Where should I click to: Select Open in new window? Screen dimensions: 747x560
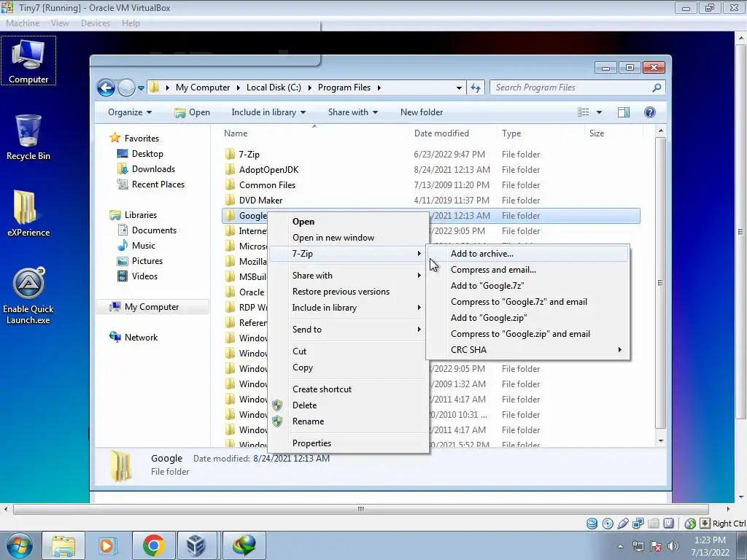pyautogui.click(x=349, y=238)
